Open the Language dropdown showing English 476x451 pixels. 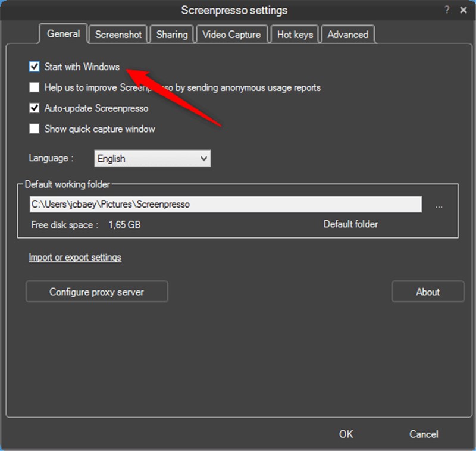152,158
